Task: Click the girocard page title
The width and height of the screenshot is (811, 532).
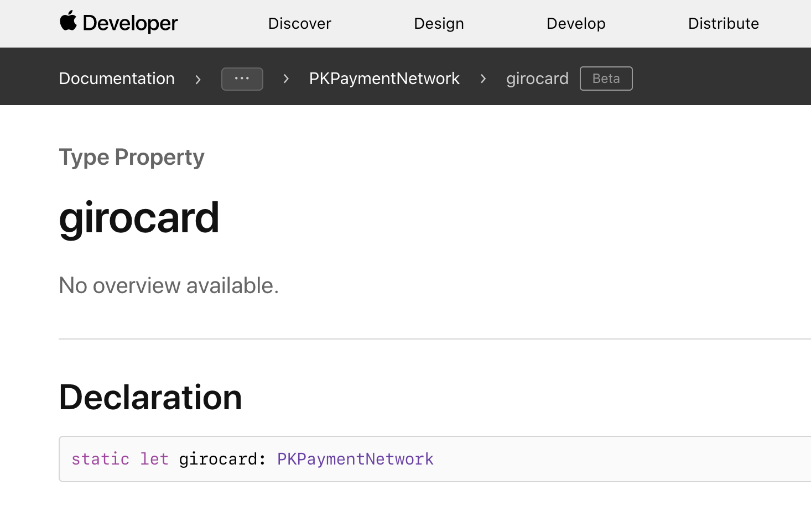Action: (x=139, y=218)
